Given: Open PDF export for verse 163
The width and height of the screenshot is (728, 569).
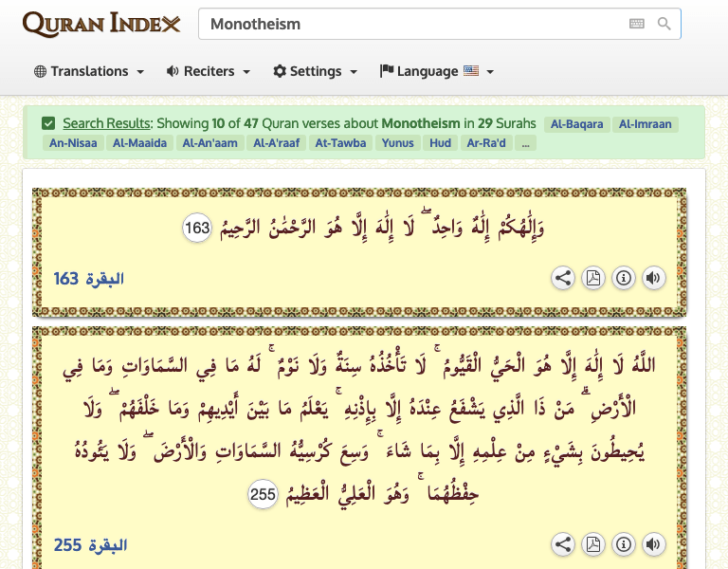Looking at the screenshot, I should pyautogui.click(x=592, y=278).
